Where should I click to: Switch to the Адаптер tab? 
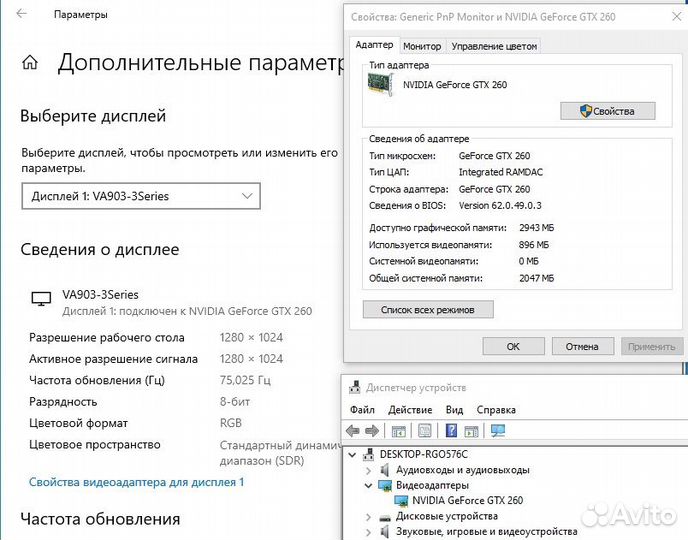374,45
